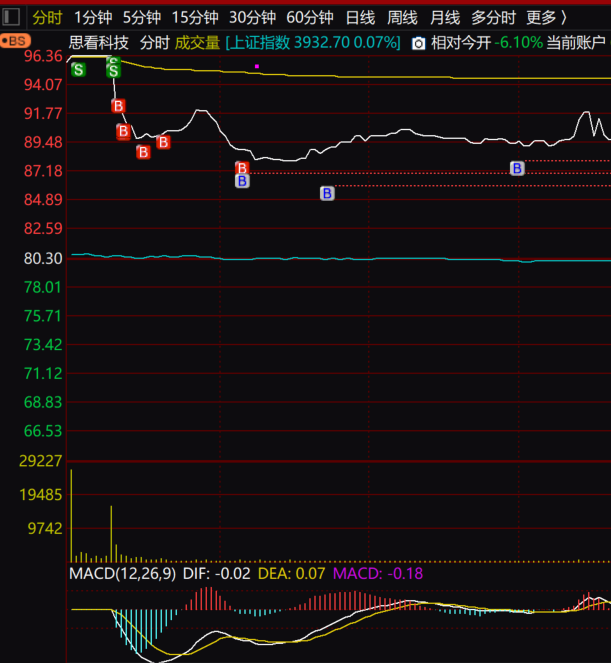The width and height of the screenshot is (611, 663).
Task: Click the blue B marker near 84.89
Action: pyautogui.click(x=327, y=193)
